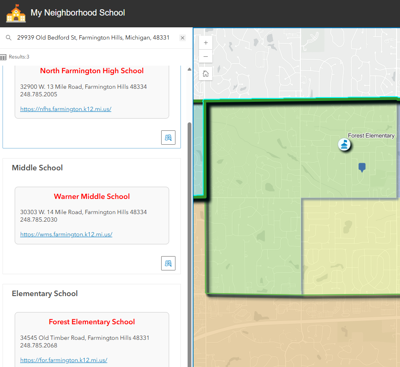Click the yellow attendance zone on the map
The width and height of the screenshot is (400, 367).
pos(350,247)
